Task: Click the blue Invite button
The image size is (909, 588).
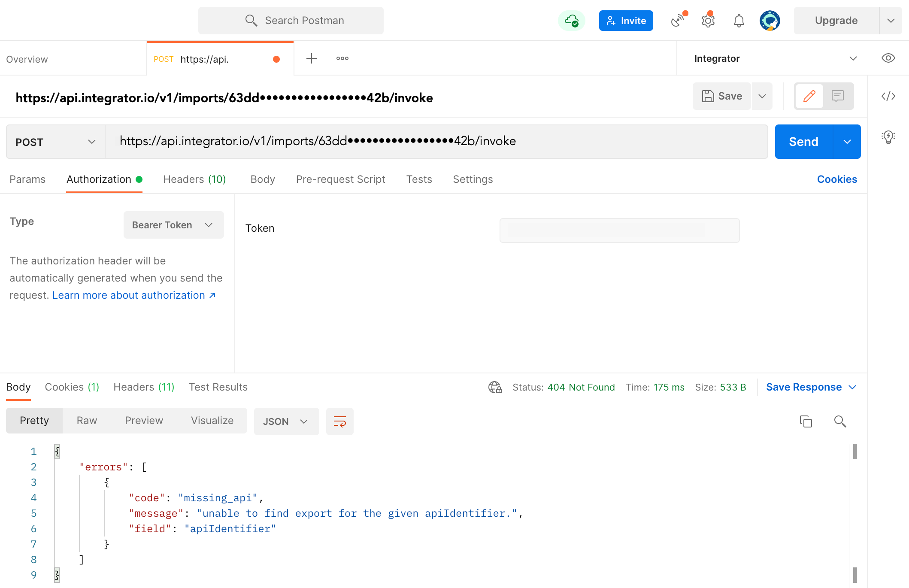Action: pos(626,21)
